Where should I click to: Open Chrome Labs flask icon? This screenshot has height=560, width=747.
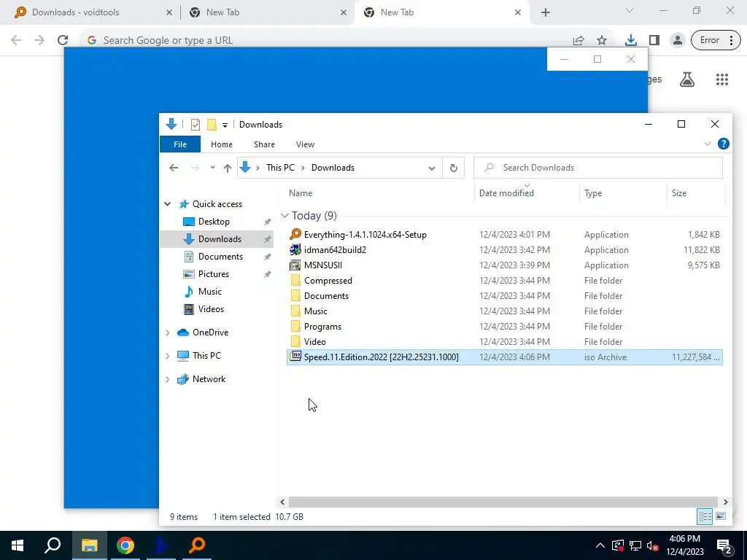click(x=687, y=79)
